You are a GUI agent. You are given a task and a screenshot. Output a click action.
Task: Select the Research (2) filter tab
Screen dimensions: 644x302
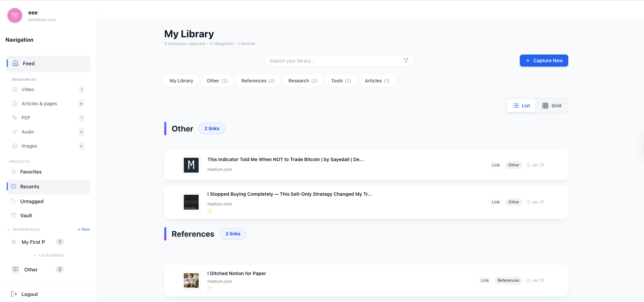303,81
